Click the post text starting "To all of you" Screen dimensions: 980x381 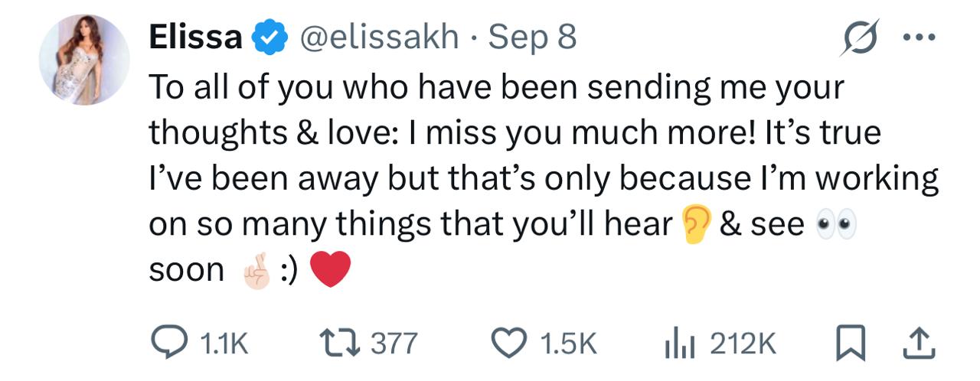point(496,88)
